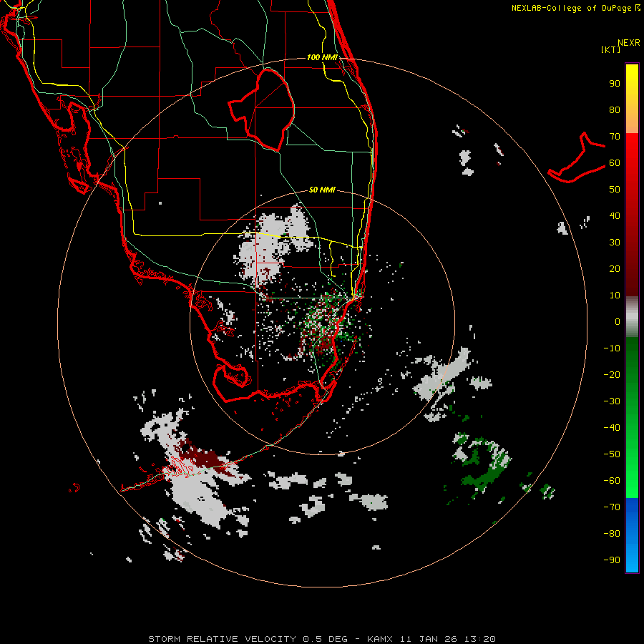
Task: Click the 80 value on velocity scale
Action: (x=615, y=110)
